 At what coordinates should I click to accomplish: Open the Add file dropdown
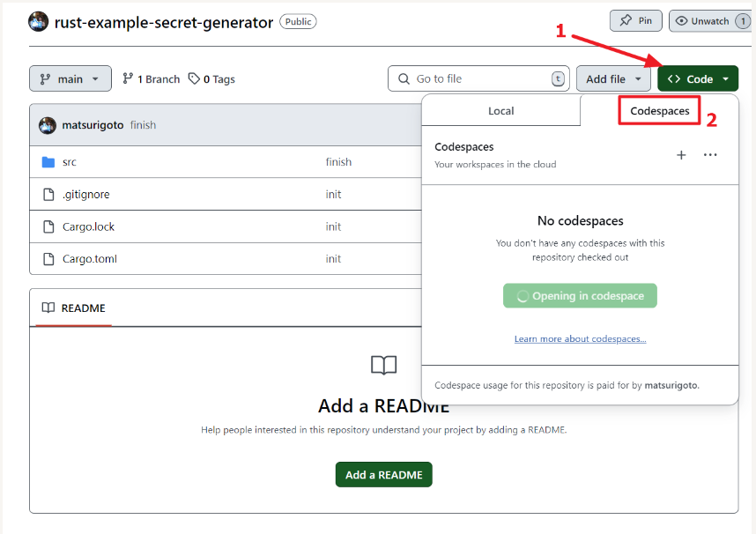coord(613,78)
